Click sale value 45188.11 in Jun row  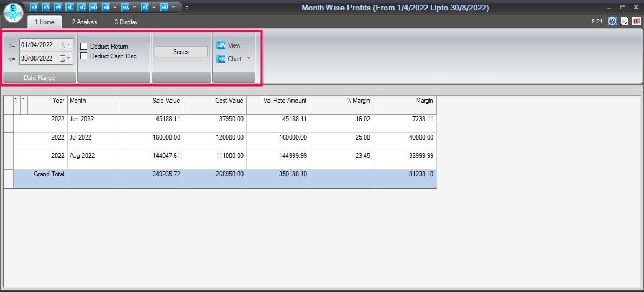point(152,123)
